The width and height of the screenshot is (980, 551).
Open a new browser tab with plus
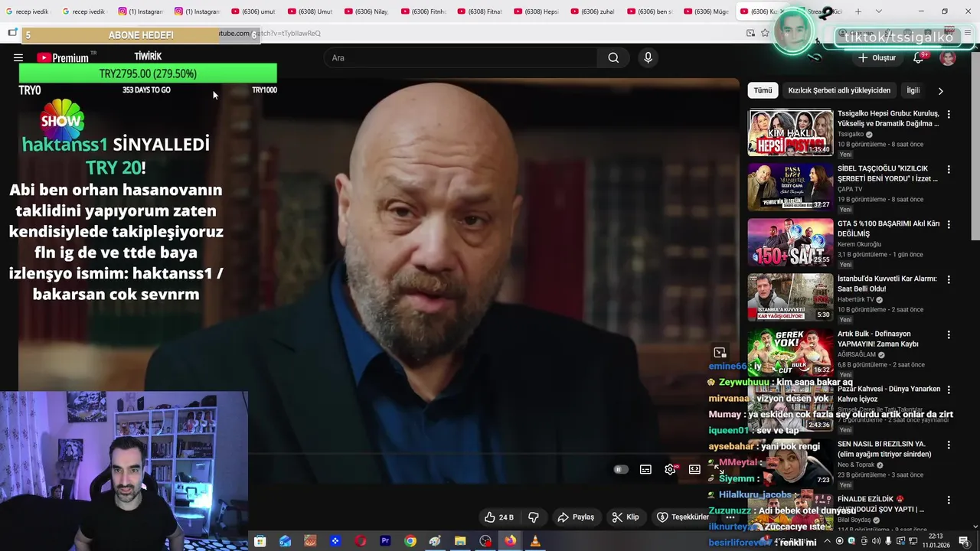point(857,11)
